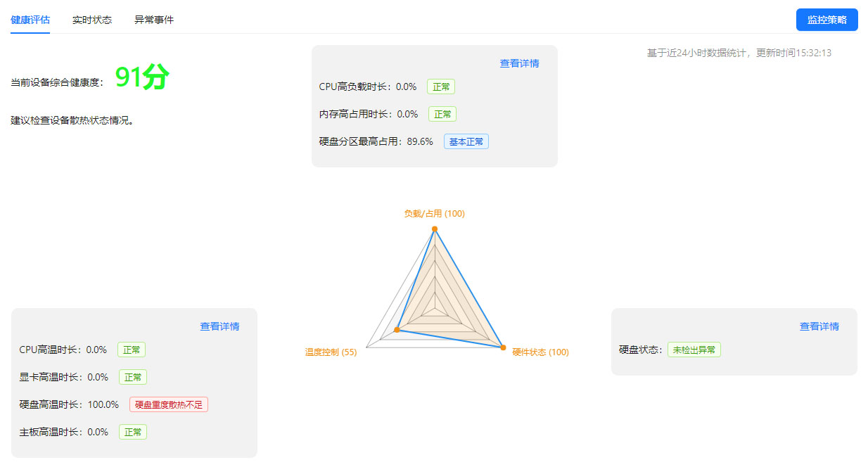Image resolution: width=868 pixels, height=467 pixels.
Task: Click the 负载/占用 (100) radar label
Action: click(x=434, y=214)
